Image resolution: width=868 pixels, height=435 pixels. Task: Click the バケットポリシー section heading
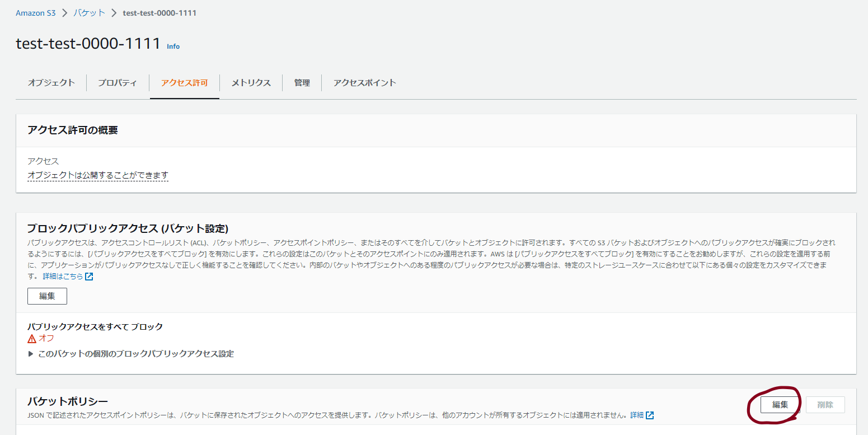(68, 401)
